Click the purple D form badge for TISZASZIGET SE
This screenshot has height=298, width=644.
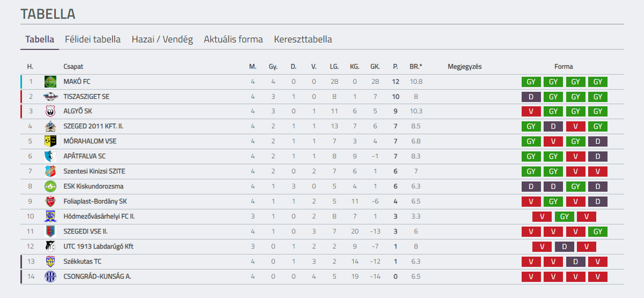pos(531,97)
